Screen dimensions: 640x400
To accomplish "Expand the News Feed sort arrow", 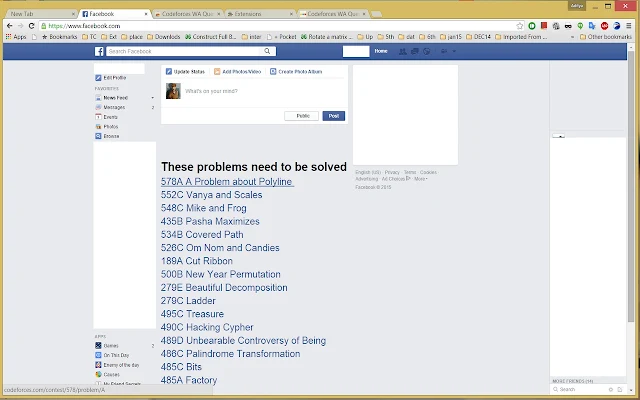I will coord(153,98).
